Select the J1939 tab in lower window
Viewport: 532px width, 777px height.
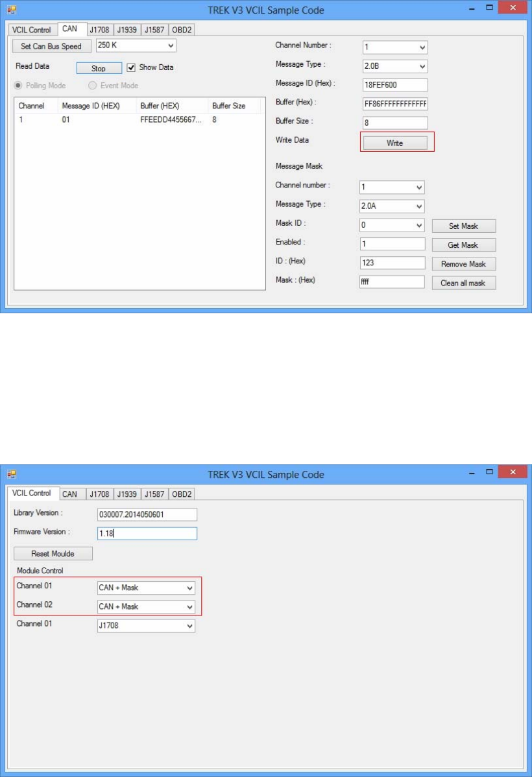tap(127, 494)
